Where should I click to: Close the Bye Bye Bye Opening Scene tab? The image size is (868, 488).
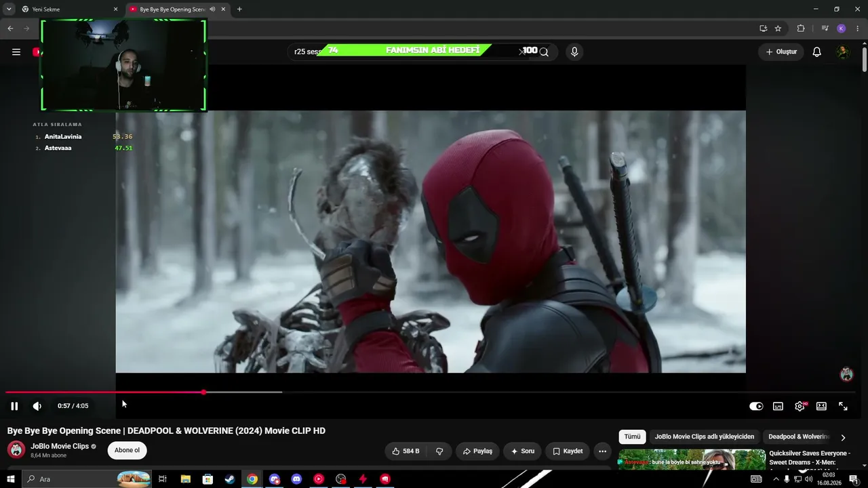tap(223, 9)
